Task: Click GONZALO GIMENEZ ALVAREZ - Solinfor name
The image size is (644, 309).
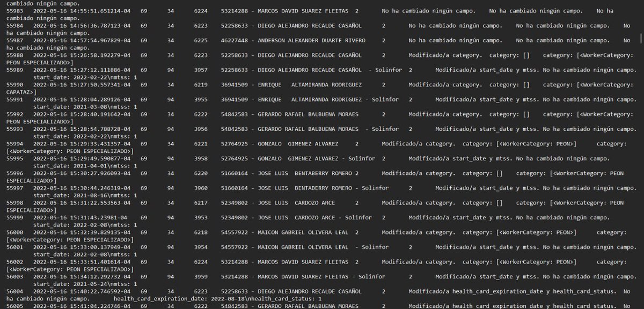Action: 316,158
